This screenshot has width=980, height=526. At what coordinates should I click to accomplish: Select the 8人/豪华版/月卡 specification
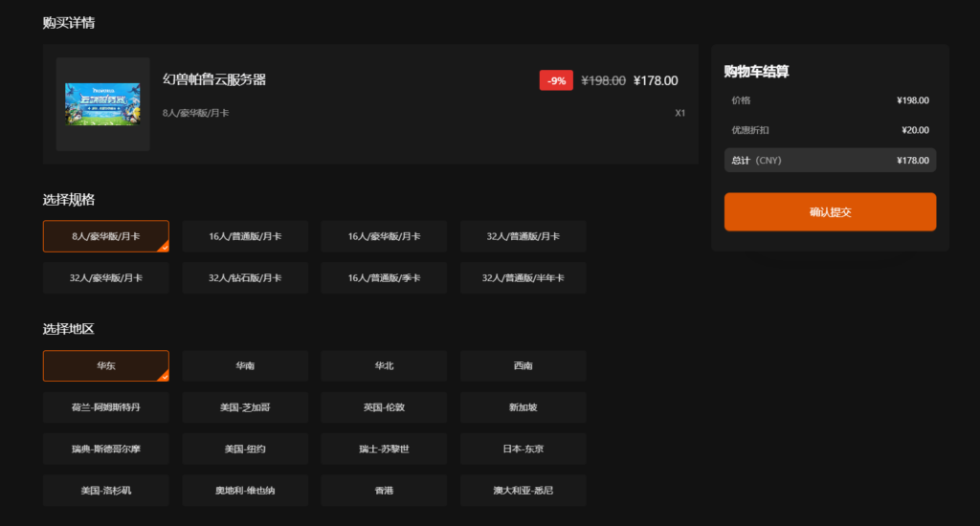pyautogui.click(x=106, y=236)
